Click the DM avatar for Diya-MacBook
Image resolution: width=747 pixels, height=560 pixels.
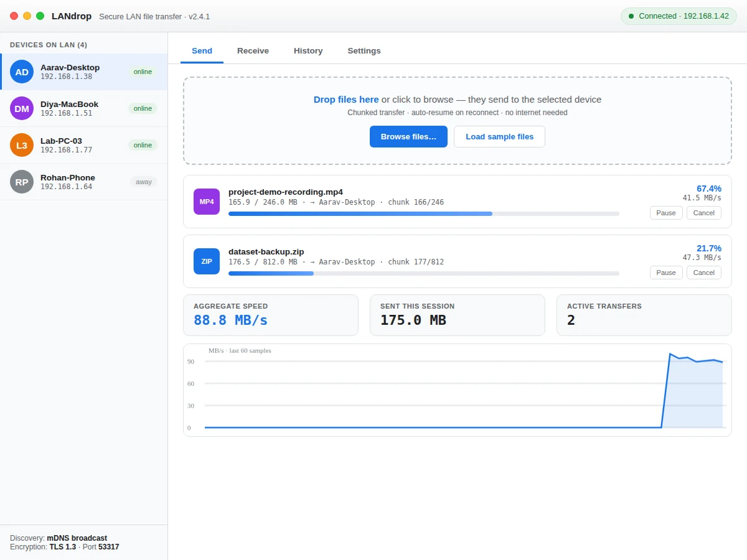click(22, 108)
